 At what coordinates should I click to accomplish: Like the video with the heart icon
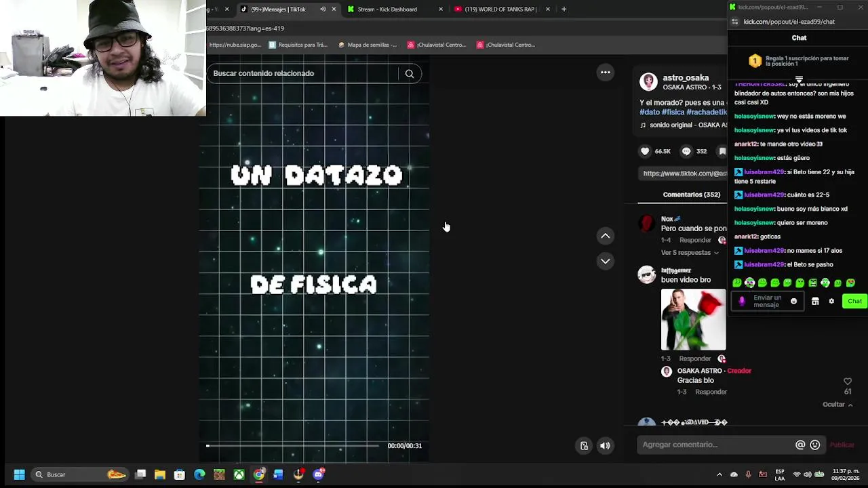645,151
